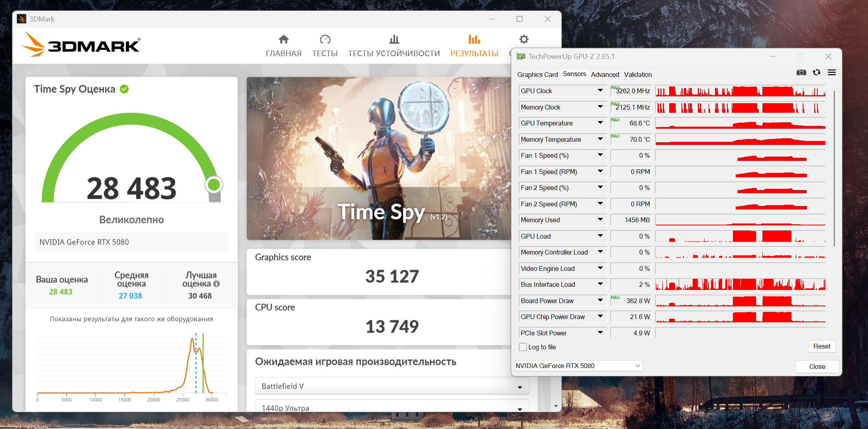The width and height of the screenshot is (868, 429).
Task: Open the Memory Controller Load dropdown
Action: [x=600, y=252]
